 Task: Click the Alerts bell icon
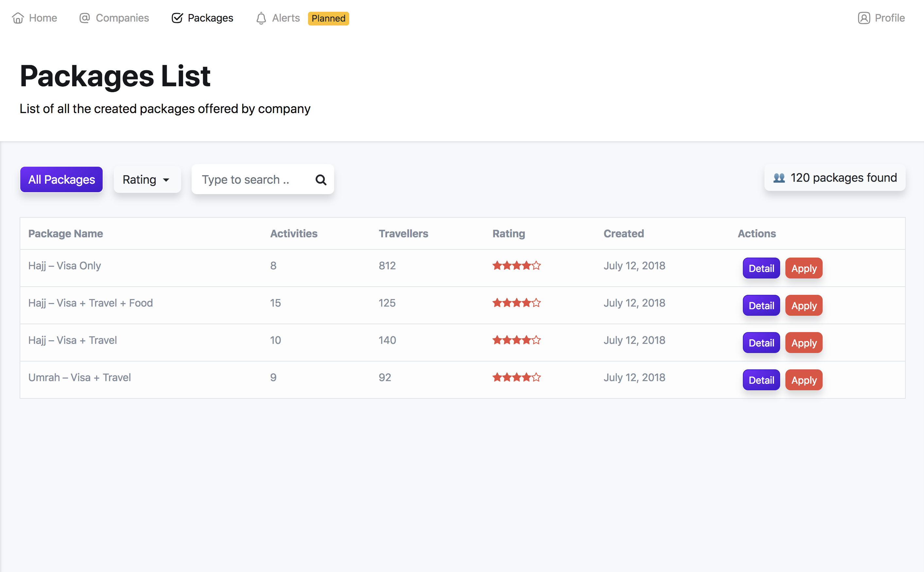click(x=261, y=18)
